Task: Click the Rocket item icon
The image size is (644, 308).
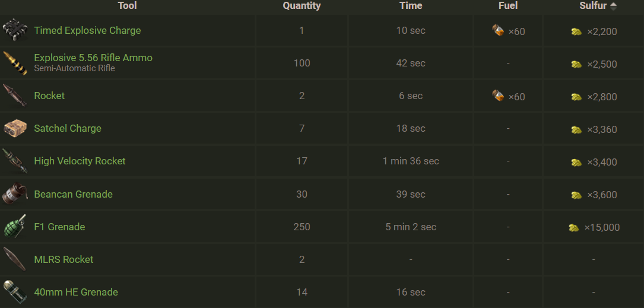Action: point(15,96)
